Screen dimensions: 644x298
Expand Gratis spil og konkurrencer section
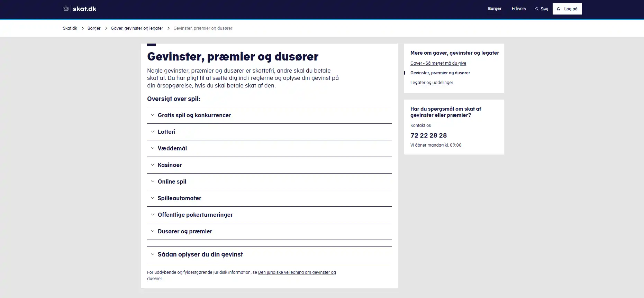point(269,115)
